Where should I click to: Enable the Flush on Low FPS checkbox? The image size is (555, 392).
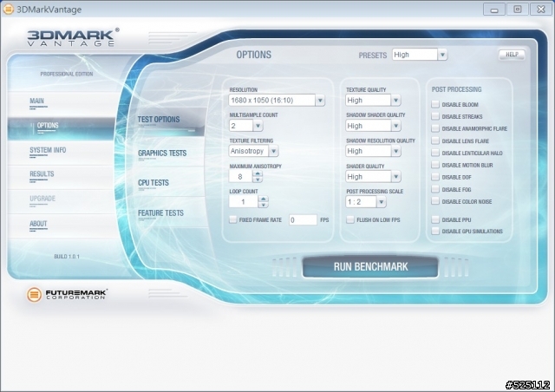[350, 220]
